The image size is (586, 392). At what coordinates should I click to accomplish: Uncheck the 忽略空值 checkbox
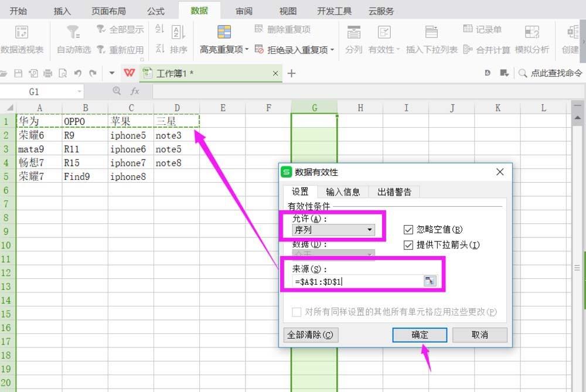(408, 229)
